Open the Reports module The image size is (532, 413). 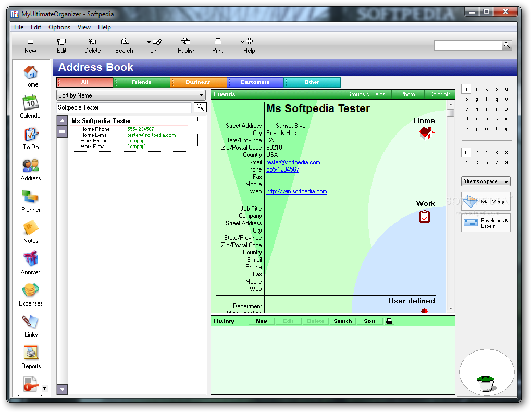[x=31, y=357]
